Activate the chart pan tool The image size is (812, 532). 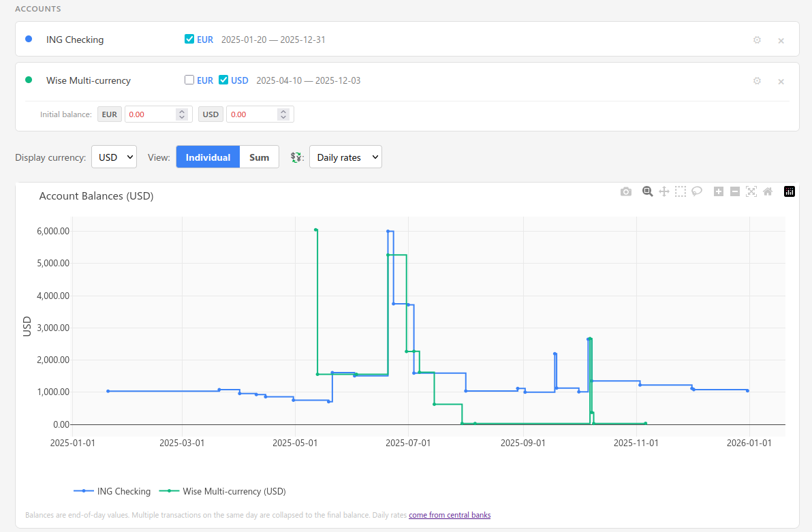pyautogui.click(x=663, y=191)
